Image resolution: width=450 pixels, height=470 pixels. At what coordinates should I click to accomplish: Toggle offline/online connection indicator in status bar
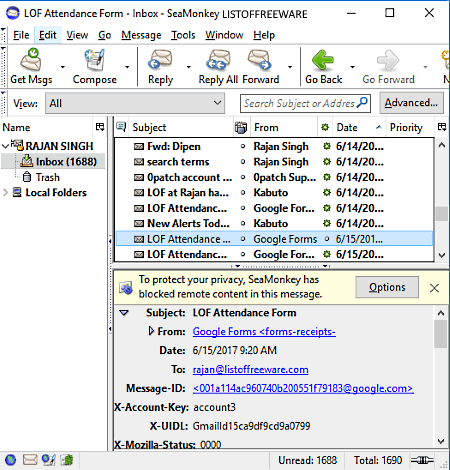tap(422, 460)
